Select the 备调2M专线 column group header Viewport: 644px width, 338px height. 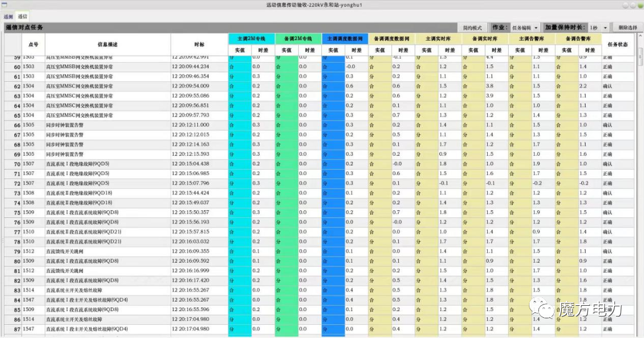[x=298, y=39]
